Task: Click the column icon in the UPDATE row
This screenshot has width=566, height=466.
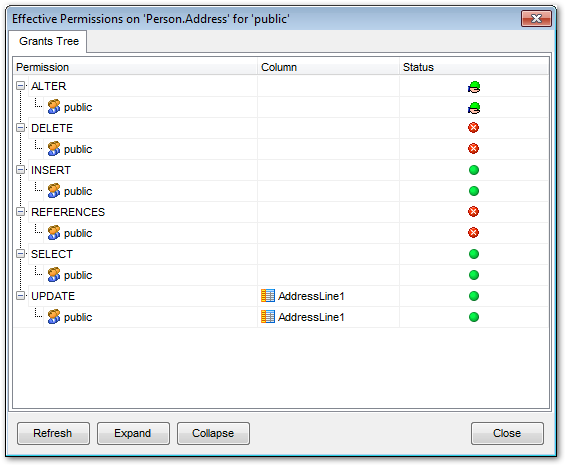Action: click(268, 296)
